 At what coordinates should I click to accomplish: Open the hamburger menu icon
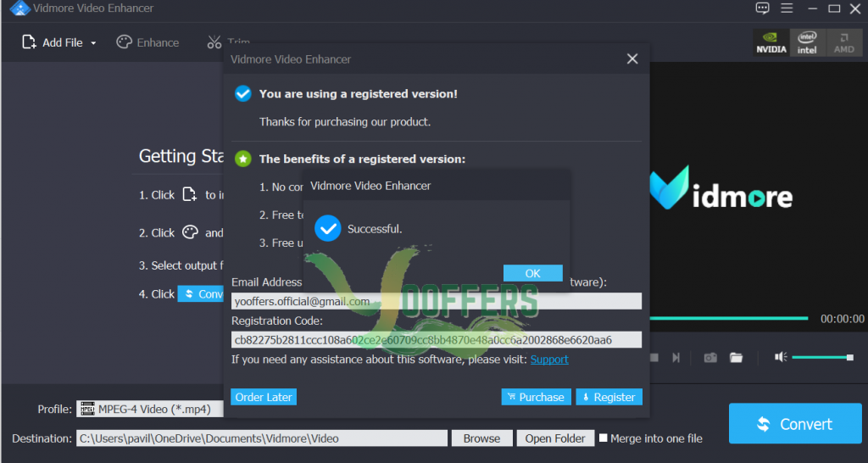[787, 8]
